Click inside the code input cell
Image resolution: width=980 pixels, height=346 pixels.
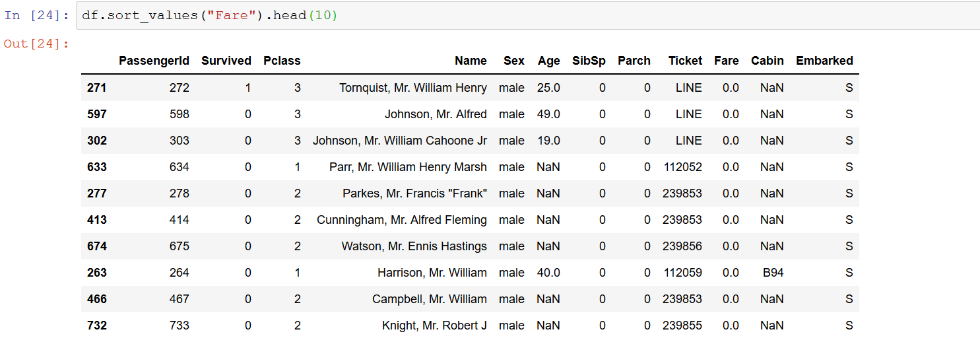tap(528, 16)
